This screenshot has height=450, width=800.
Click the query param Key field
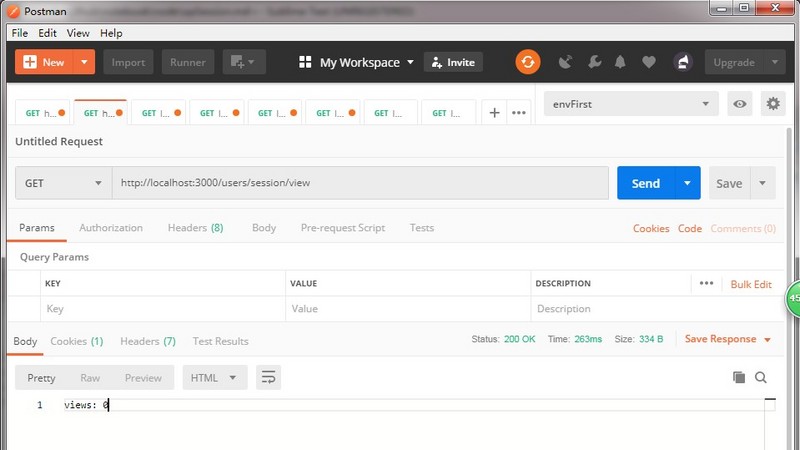(x=163, y=309)
